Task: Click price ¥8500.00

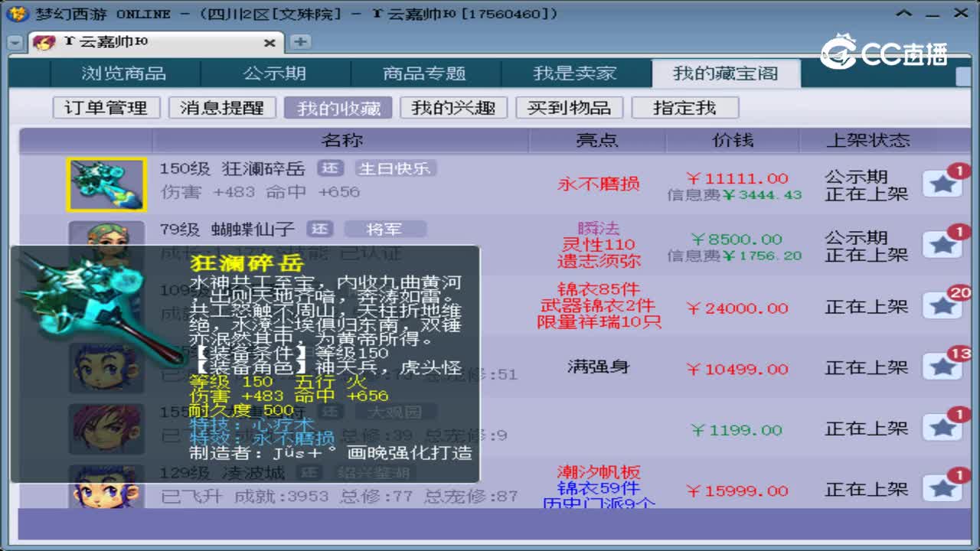Action: pyautogui.click(x=737, y=240)
